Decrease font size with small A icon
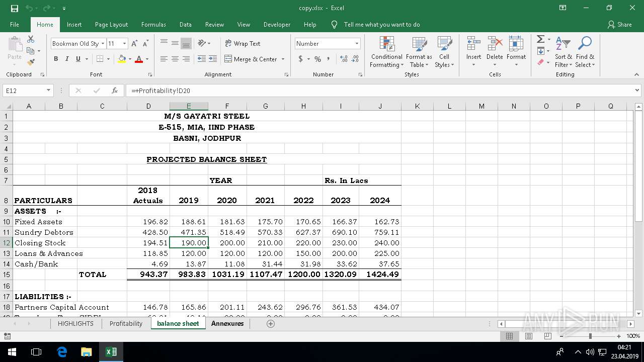Screen dimensions: 644x362 [145, 44]
